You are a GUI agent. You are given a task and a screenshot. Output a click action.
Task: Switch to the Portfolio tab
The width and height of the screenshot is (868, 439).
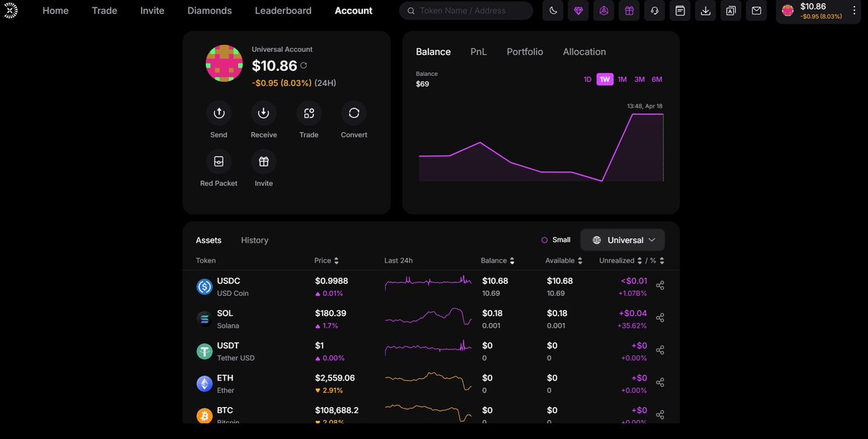pos(524,52)
